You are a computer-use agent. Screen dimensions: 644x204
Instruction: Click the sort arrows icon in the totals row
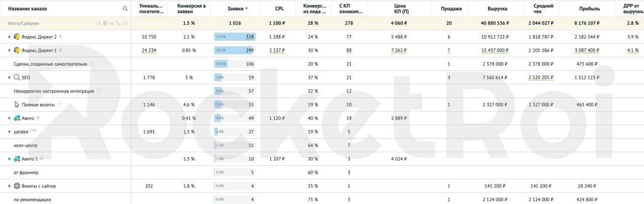(98, 23)
